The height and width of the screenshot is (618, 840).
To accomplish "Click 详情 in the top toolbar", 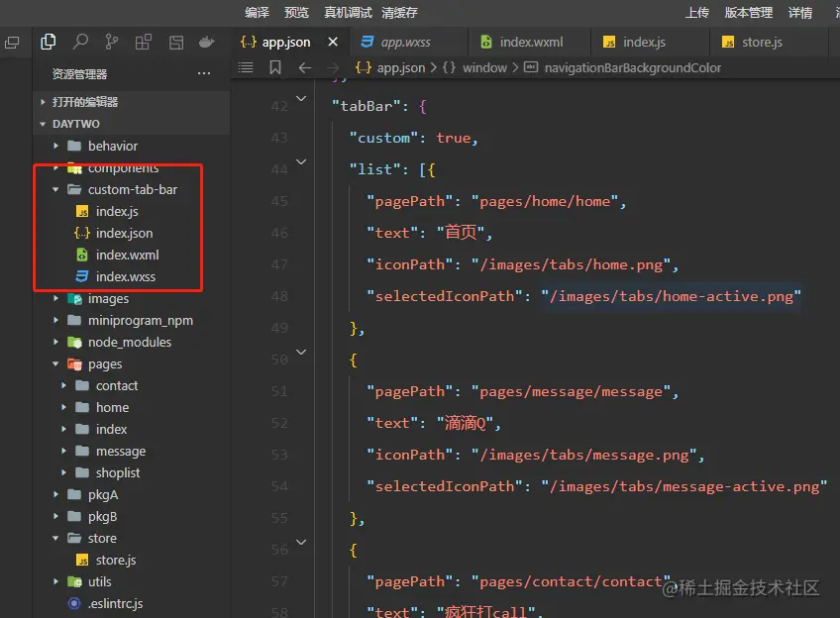I will (800, 12).
